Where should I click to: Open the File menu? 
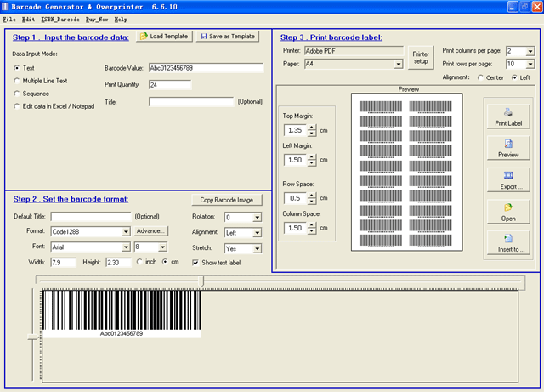[9, 20]
